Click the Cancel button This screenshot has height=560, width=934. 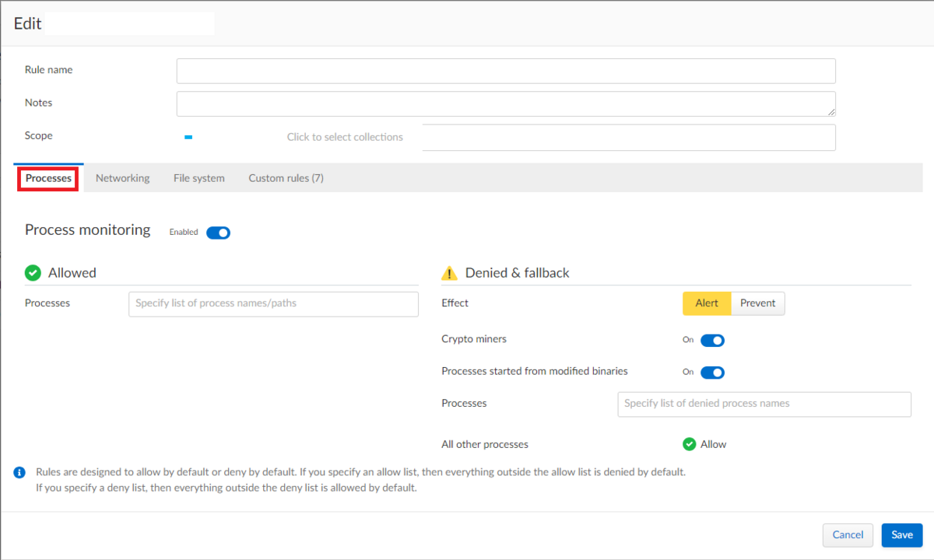pyautogui.click(x=848, y=534)
